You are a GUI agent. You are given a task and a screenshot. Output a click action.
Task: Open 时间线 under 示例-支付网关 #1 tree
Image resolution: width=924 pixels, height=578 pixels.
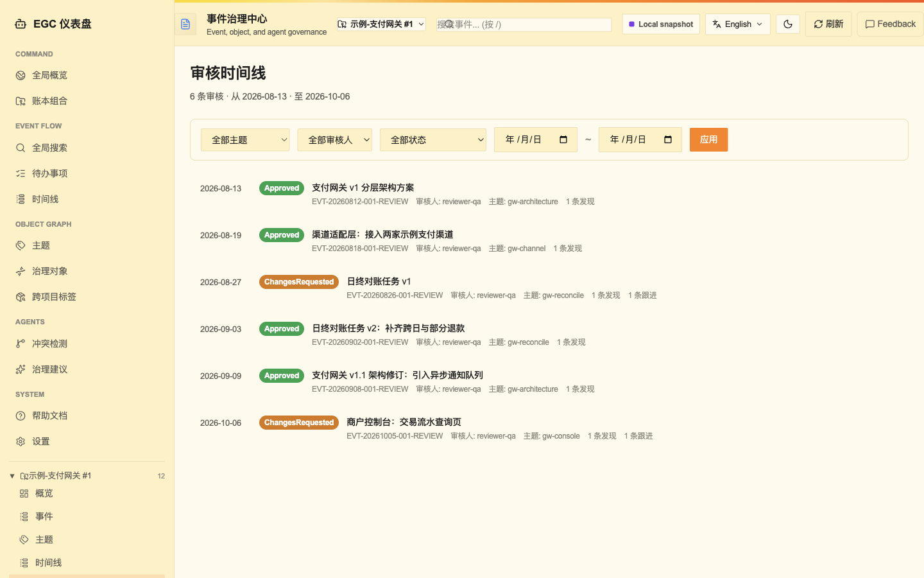point(87,563)
